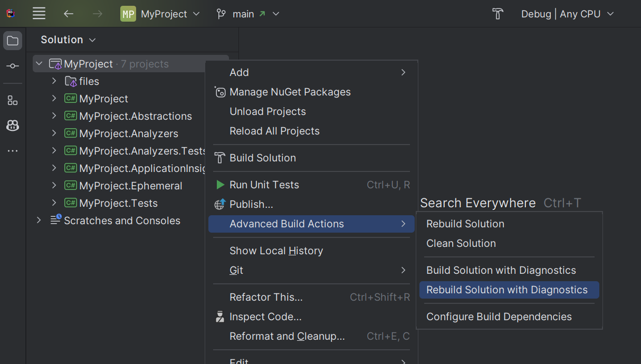Choose Inspect Code... entry
Image resolution: width=641 pixels, height=364 pixels.
311,317
